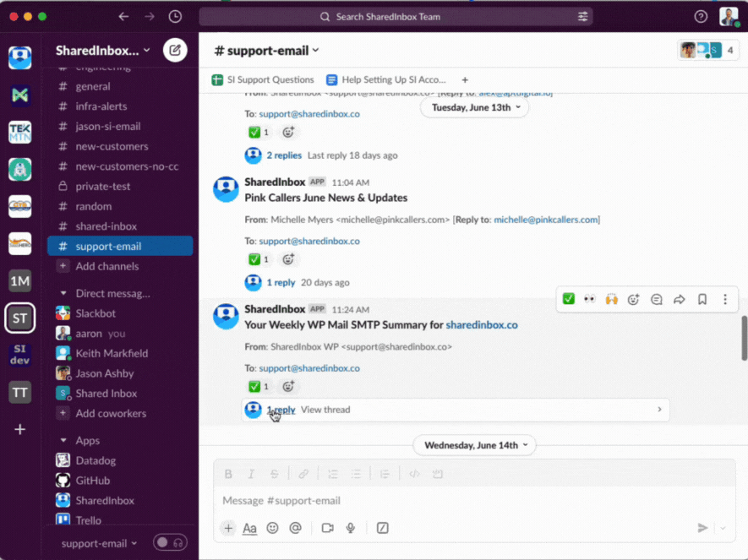Insert ordered list in composer
The image size is (748, 560).
tap(332, 474)
